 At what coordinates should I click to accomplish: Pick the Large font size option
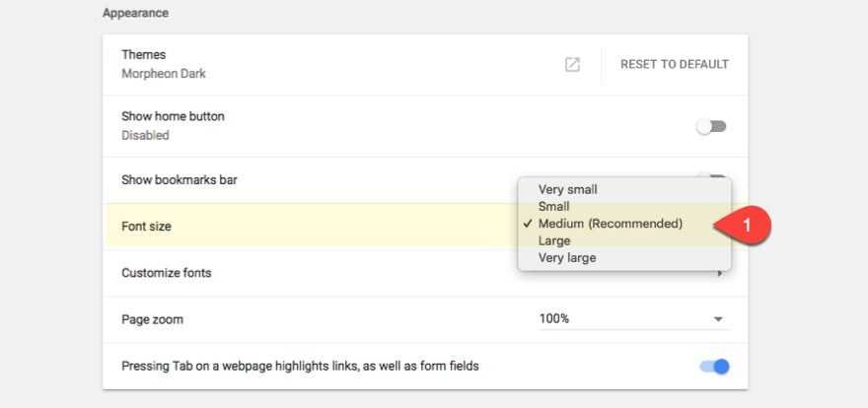tap(554, 240)
